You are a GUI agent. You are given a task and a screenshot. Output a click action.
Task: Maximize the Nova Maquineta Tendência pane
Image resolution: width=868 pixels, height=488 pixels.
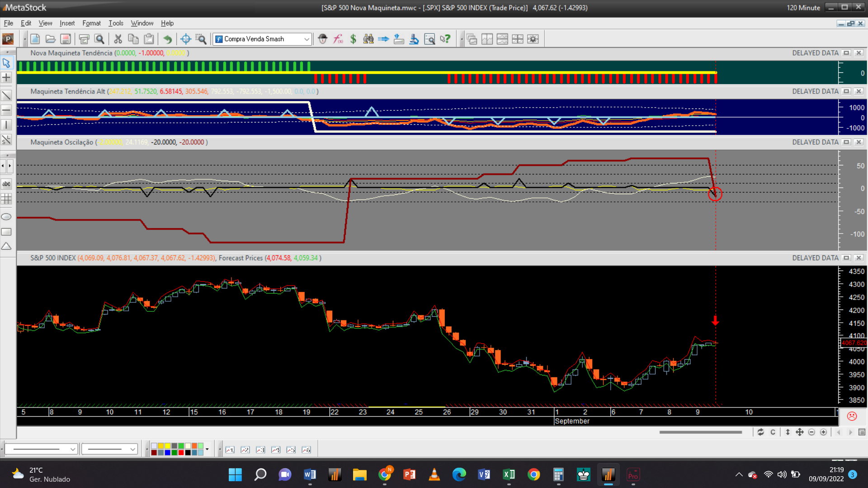[846, 53]
